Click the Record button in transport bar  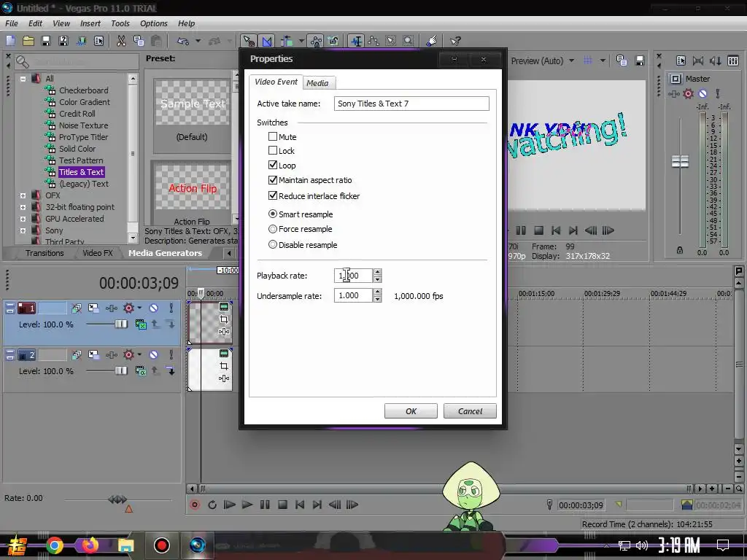pos(195,505)
